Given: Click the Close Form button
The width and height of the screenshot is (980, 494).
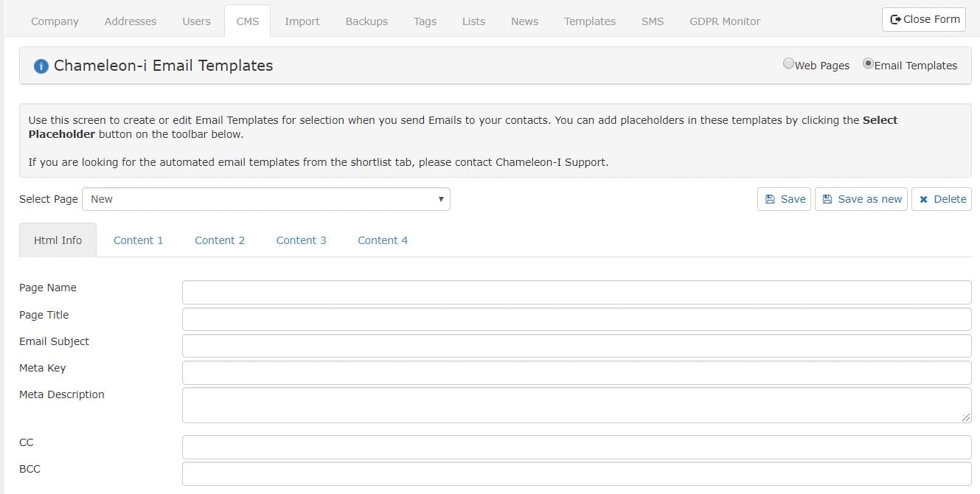Looking at the screenshot, I should (x=923, y=19).
